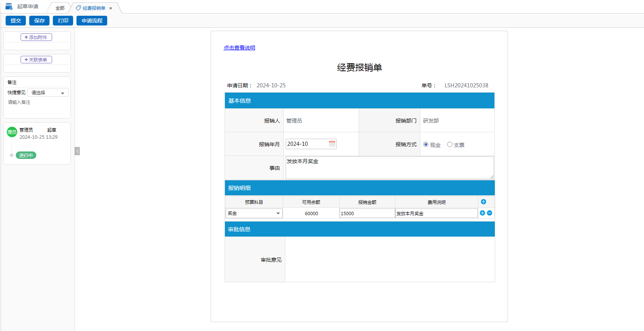Click the calendar icon in 报销年月 field
Screen dimensions: 644x331
click(332, 144)
